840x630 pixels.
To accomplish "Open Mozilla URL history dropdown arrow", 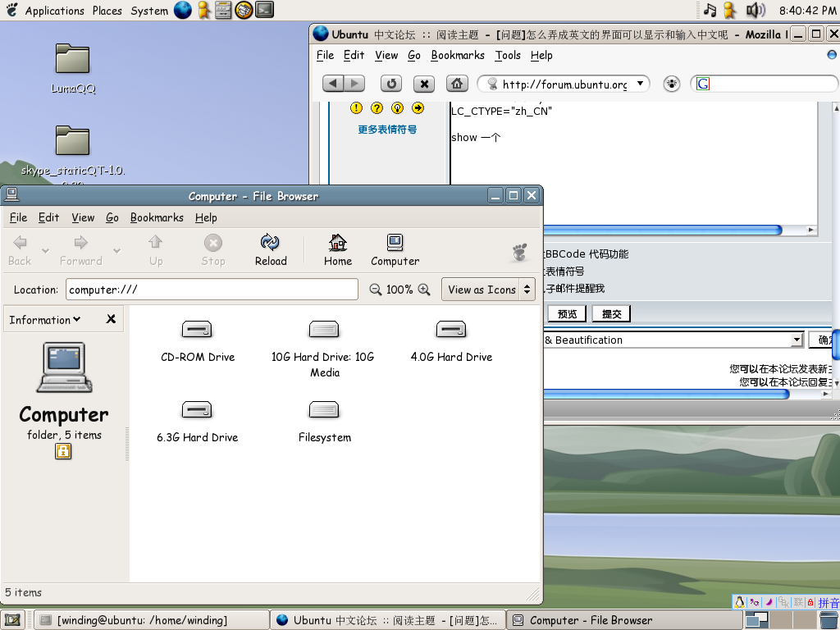I will pos(640,84).
